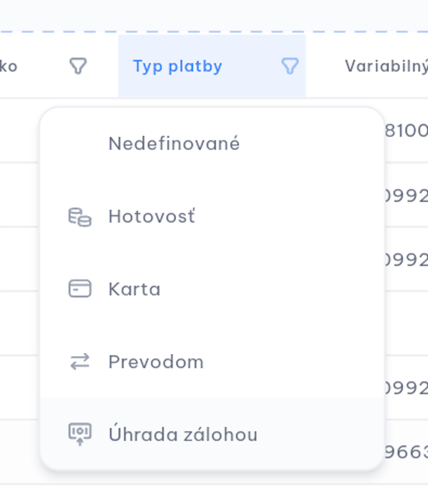The image size is (428, 504).
Task: Click the 0992 cell directly above the 9663 row
Action: [x=406, y=388]
